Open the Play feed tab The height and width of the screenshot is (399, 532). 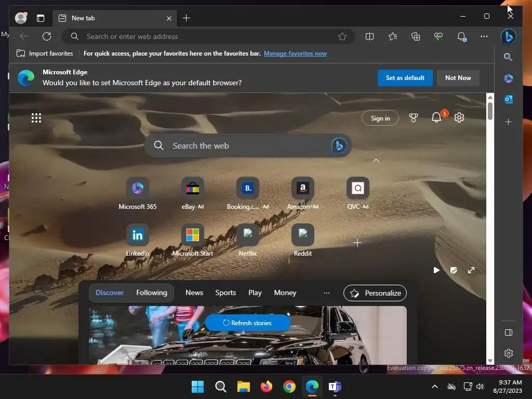coord(255,292)
